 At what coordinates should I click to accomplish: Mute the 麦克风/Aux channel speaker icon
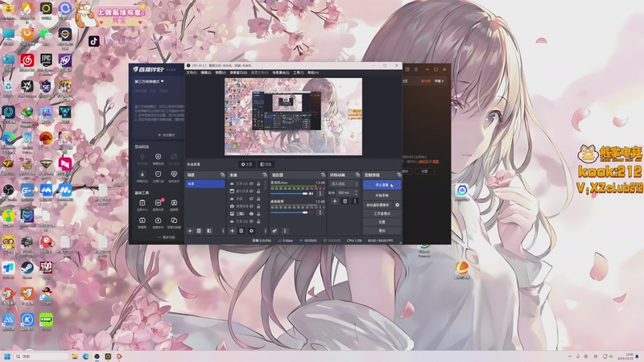click(x=311, y=193)
